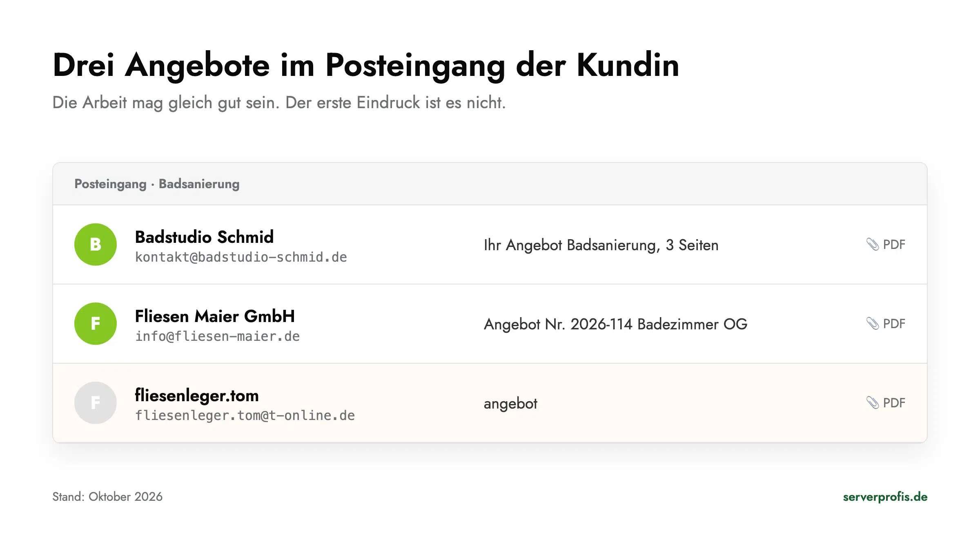Screen dimensions: 980x551
Task: Visit the serverprofis.de link
Action: pos(885,497)
